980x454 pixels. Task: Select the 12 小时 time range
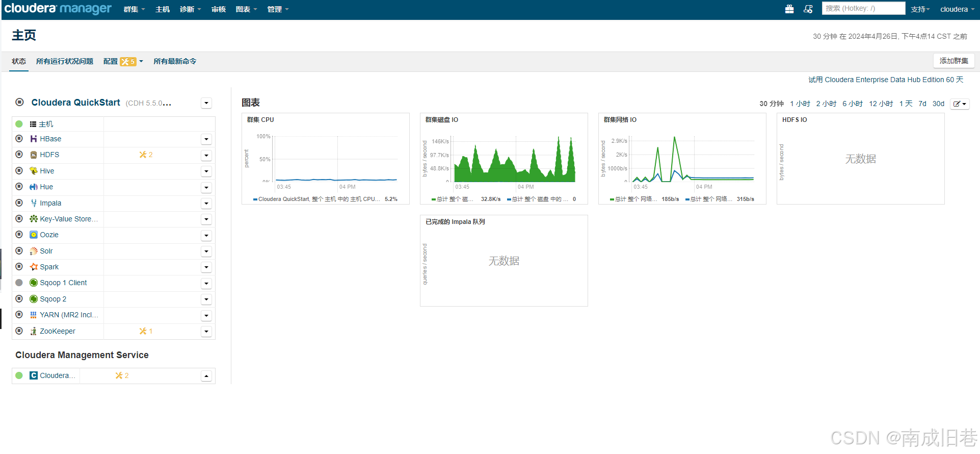881,104
